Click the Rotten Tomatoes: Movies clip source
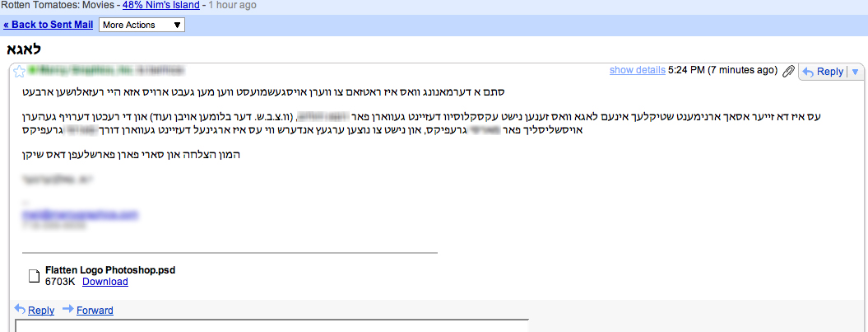Image resolution: width=868 pixels, height=332 pixels. click(58, 5)
